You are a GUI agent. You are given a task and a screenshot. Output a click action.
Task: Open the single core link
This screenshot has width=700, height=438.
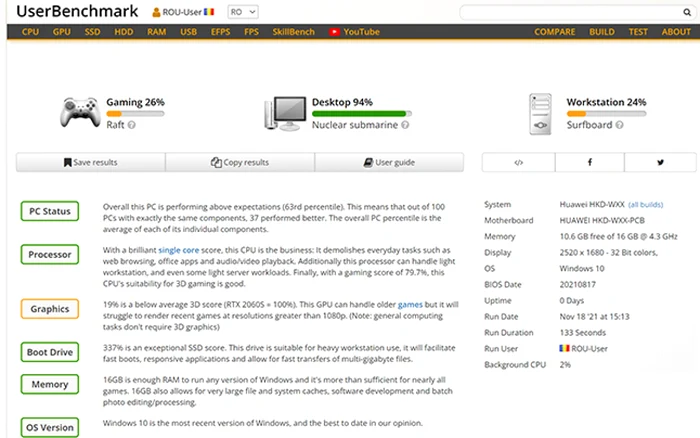pyautogui.click(x=179, y=250)
